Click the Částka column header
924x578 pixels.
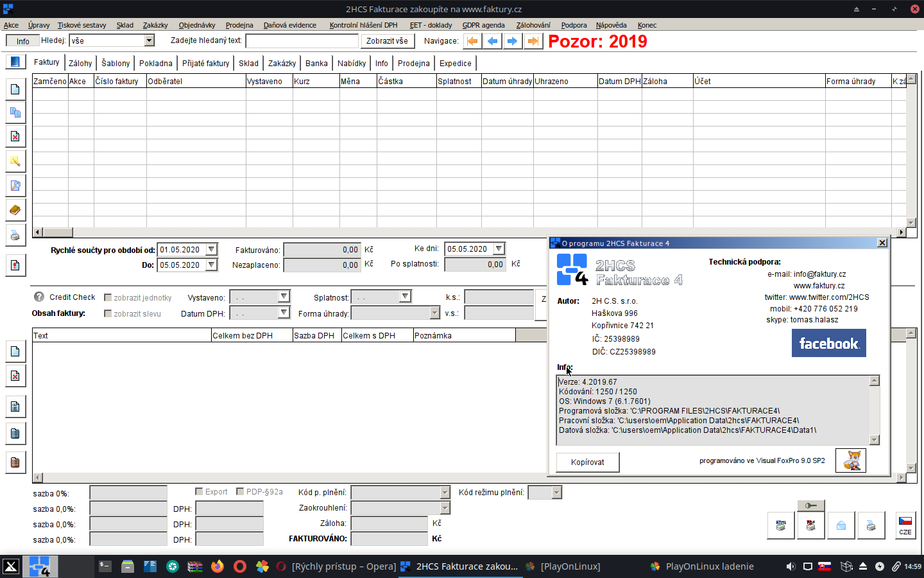click(406, 81)
